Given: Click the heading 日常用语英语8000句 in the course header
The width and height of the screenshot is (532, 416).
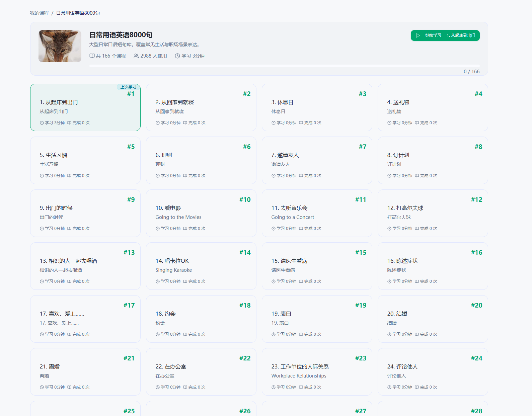Looking at the screenshot, I should (x=121, y=35).
